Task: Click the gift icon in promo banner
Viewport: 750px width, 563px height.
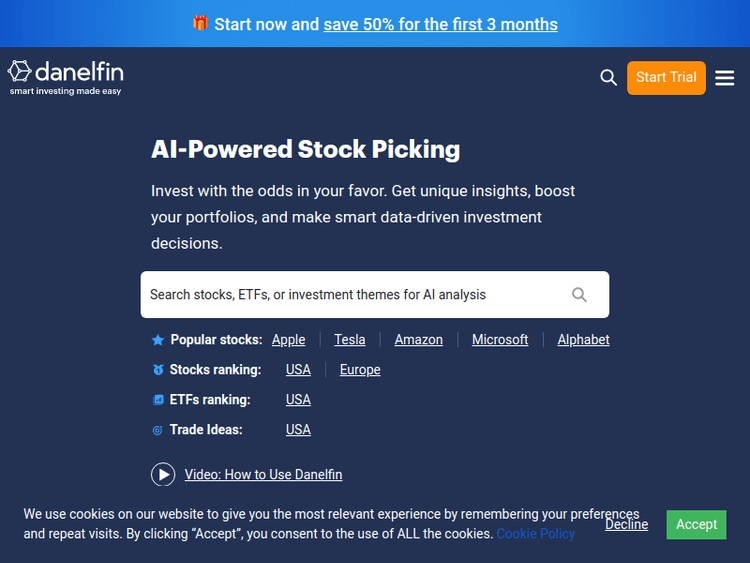Action: click(200, 23)
